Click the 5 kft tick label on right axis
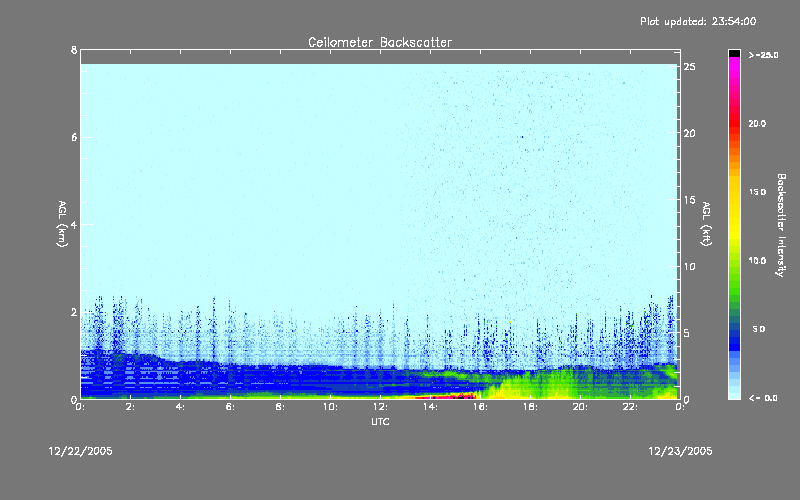The width and height of the screenshot is (800, 500). (687, 333)
